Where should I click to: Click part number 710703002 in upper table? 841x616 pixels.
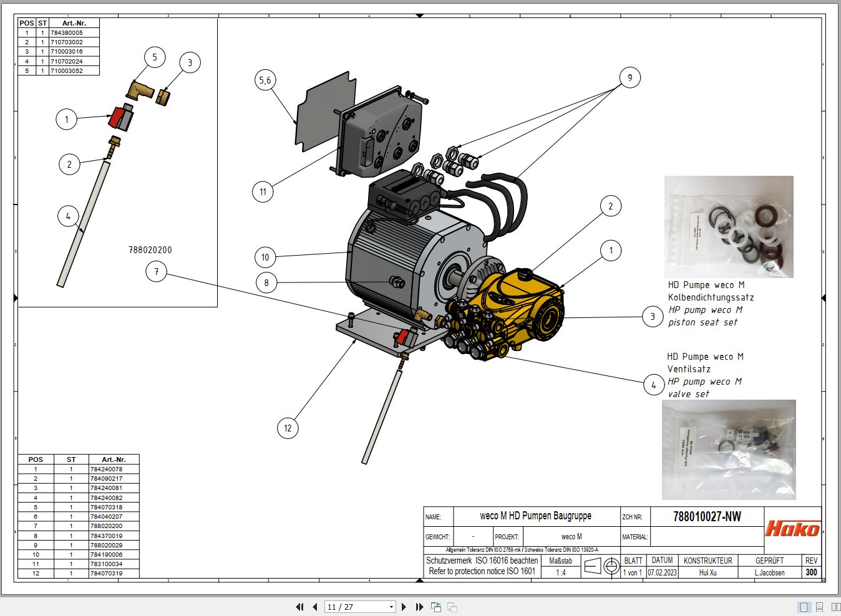point(67,42)
